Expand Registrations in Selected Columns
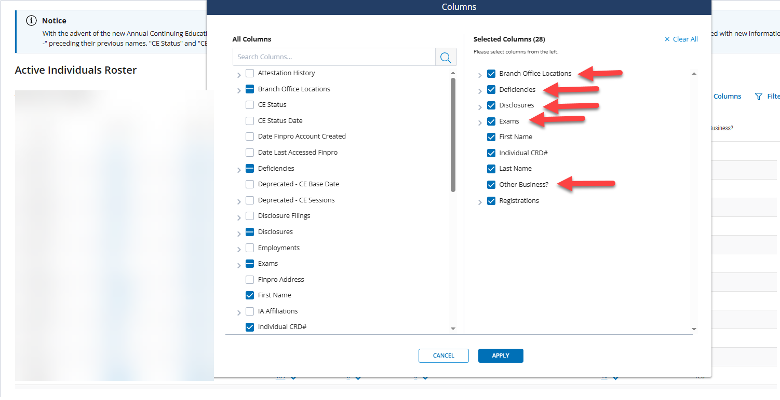The width and height of the screenshot is (780, 400). click(480, 201)
